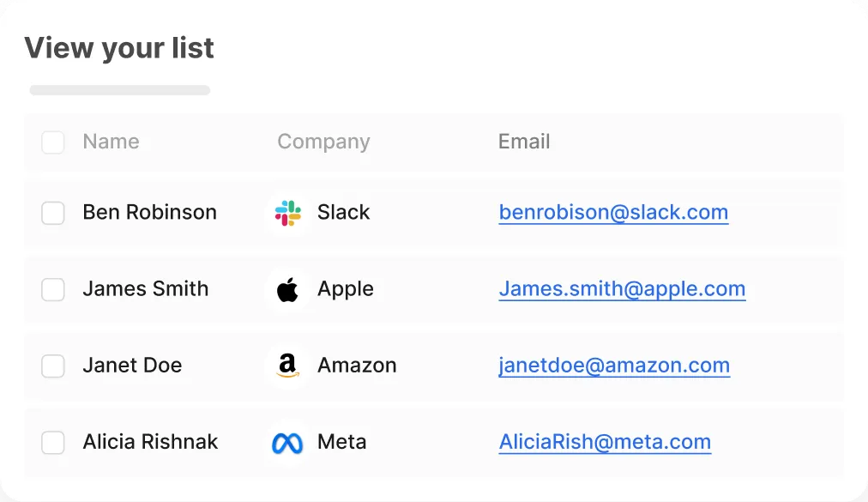Tick the checkbox beside Janet Doe
The height and width of the screenshot is (502, 868).
53,366
